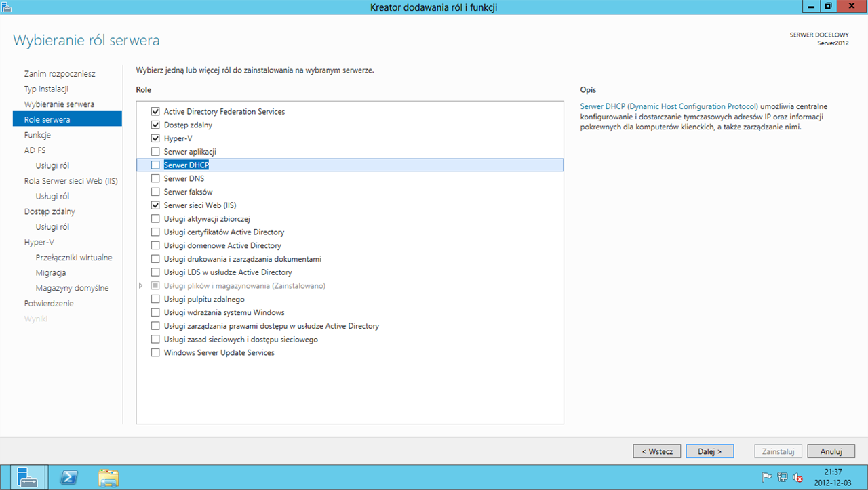
Task: Open Usługi ról under Serwer sieci Web
Action: point(52,197)
